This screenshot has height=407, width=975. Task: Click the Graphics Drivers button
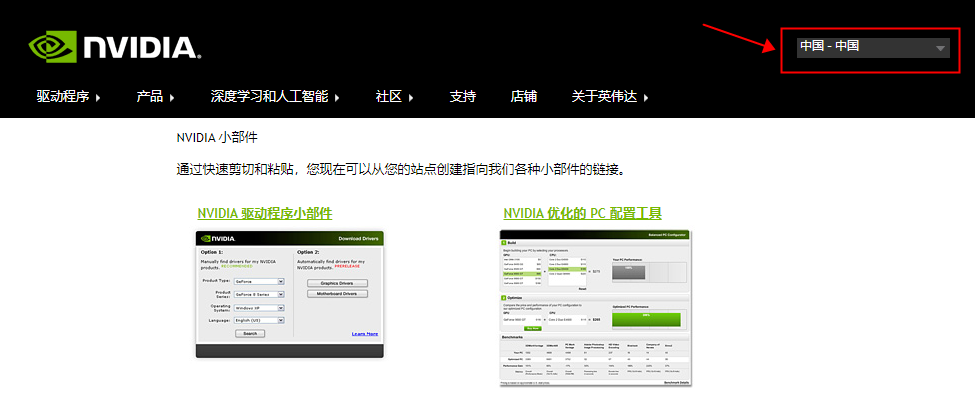(337, 283)
